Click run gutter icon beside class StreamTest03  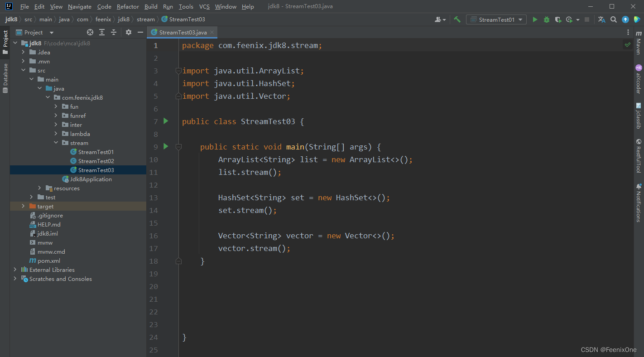[166, 121]
